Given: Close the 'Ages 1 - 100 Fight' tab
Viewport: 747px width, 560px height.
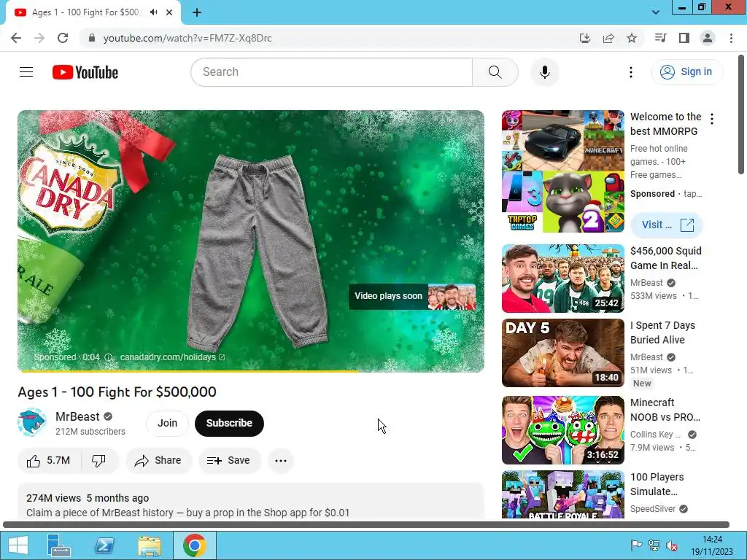Looking at the screenshot, I should [x=169, y=12].
